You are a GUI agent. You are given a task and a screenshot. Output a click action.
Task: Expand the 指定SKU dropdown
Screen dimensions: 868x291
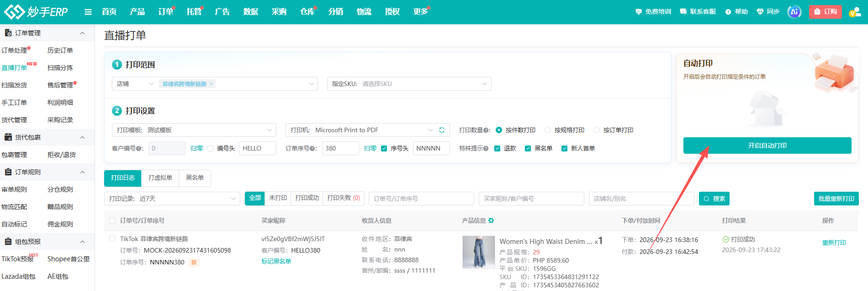[x=409, y=84]
